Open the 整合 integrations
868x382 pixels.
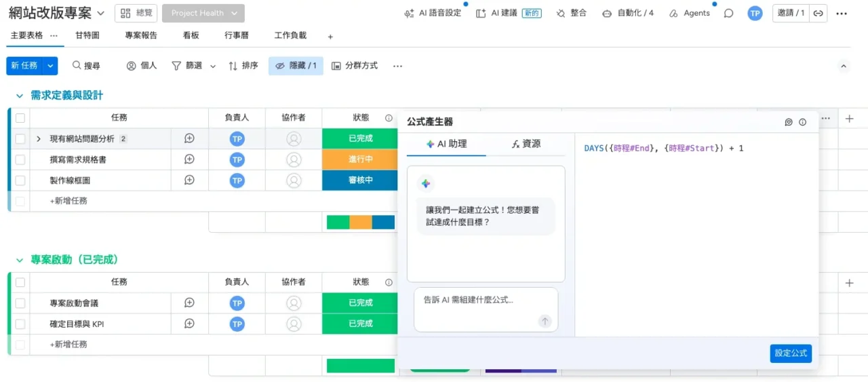click(571, 13)
